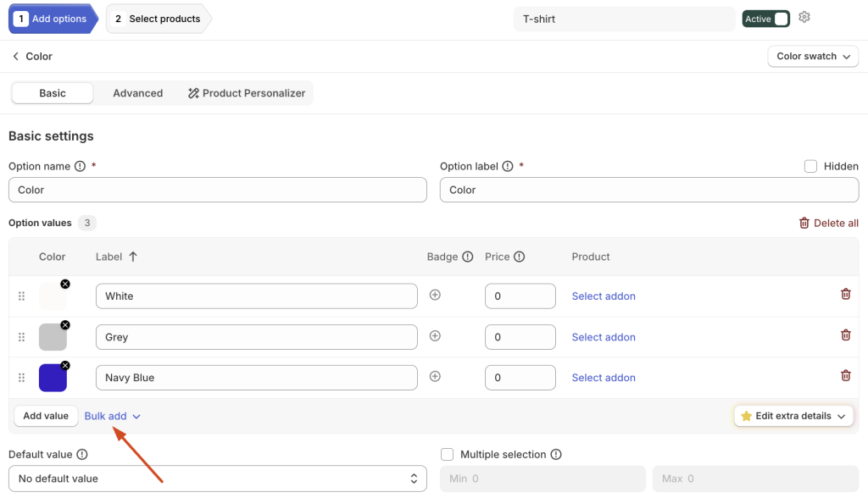Image resolution: width=868 pixels, height=498 pixels.
Task: Open the Color swatch type dropdown
Action: pyautogui.click(x=813, y=56)
